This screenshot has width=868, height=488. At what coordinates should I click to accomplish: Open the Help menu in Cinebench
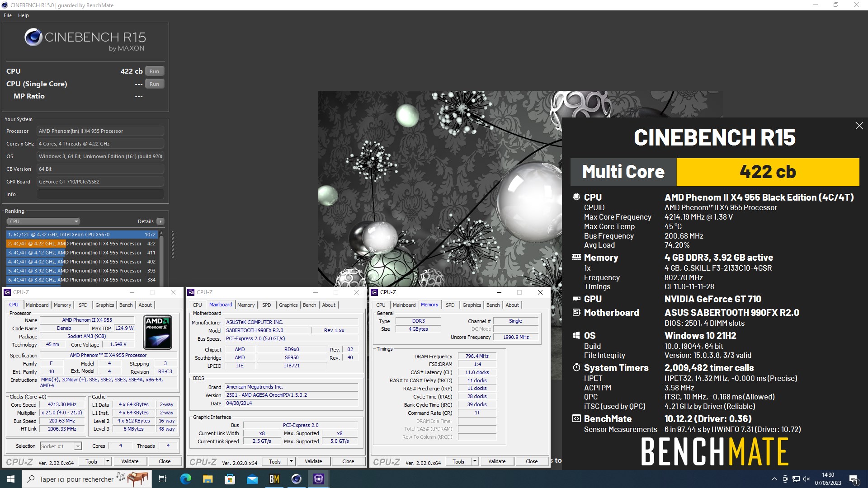(24, 15)
